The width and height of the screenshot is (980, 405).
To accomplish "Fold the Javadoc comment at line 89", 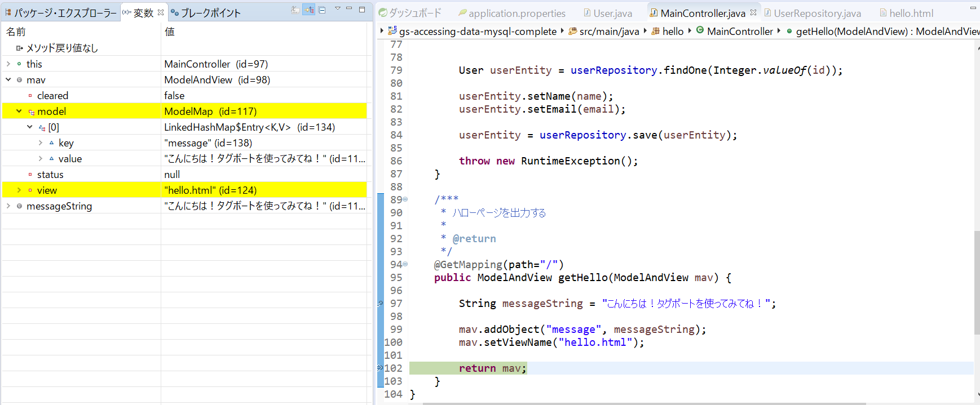I will tap(405, 199).
